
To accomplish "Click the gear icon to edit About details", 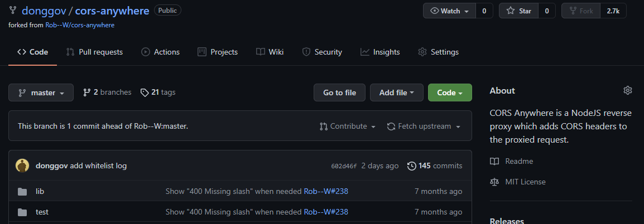I will coord(628,90).
